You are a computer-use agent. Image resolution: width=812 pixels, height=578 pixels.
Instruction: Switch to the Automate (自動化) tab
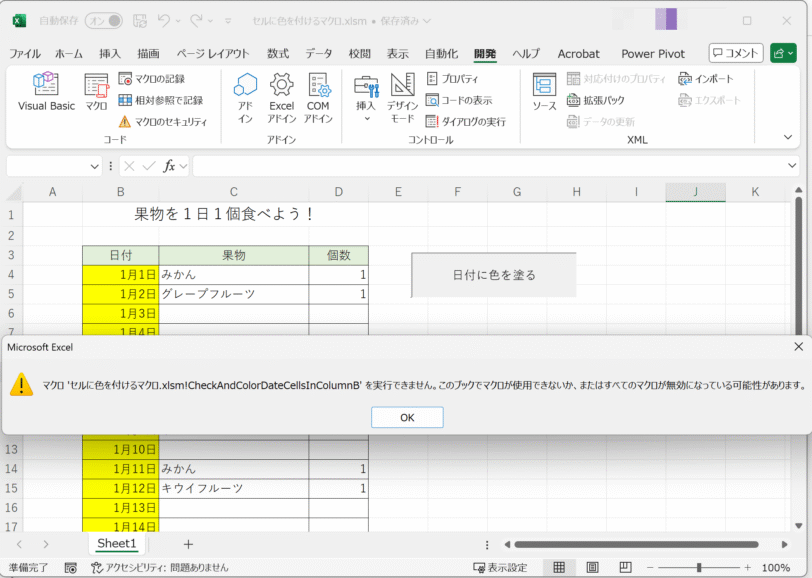click(441, 53)
